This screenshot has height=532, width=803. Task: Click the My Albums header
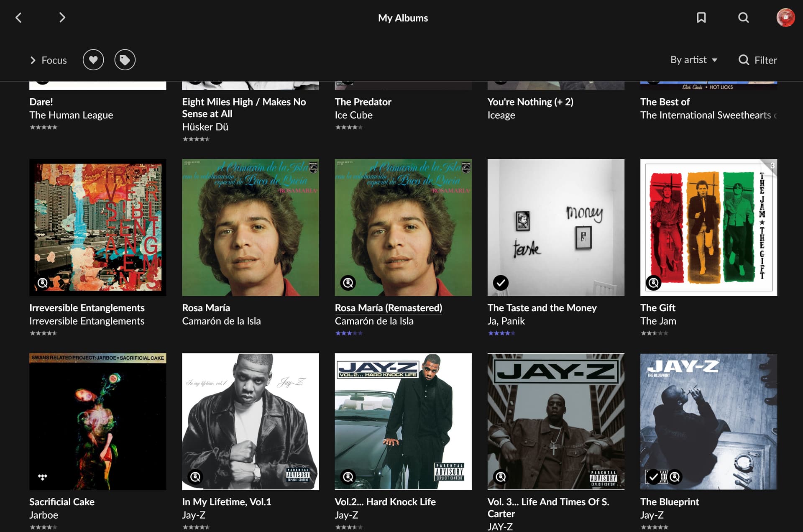(402, 18)
